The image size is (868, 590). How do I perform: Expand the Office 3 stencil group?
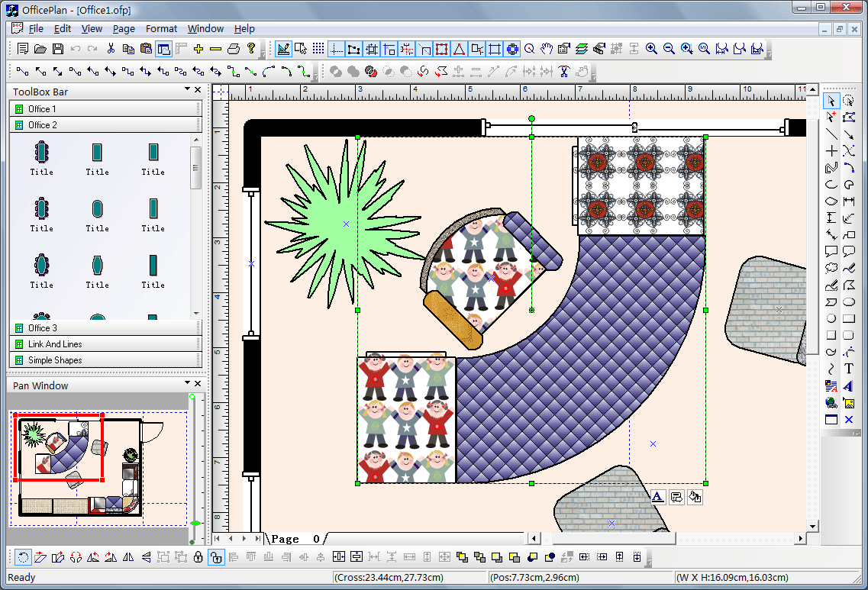click(x=105, y=327)
